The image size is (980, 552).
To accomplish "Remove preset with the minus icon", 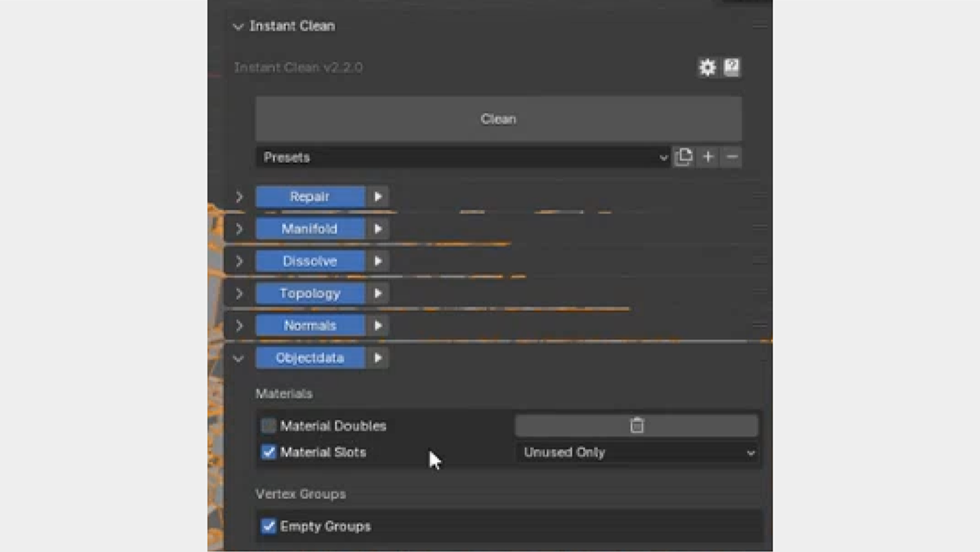I will click(732, 157).
